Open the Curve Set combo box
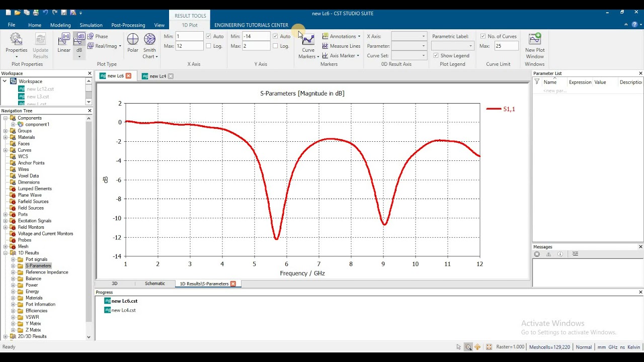This screenshot has width=644, height=362. pyautogui.click(x=409, y=55)
